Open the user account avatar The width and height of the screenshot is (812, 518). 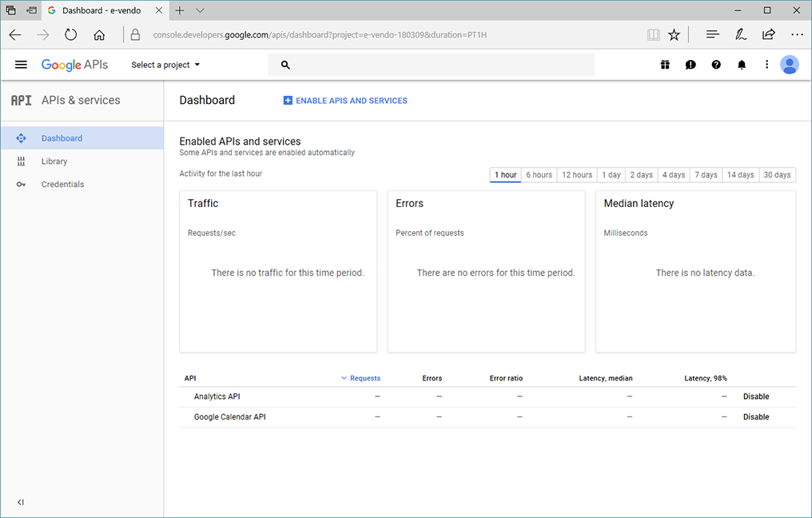coord(789,65)
